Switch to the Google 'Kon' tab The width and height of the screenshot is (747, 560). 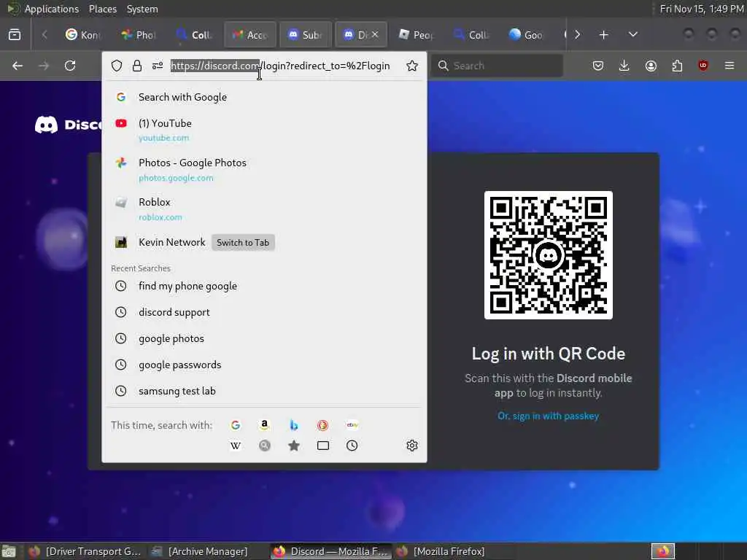[83, 35]
